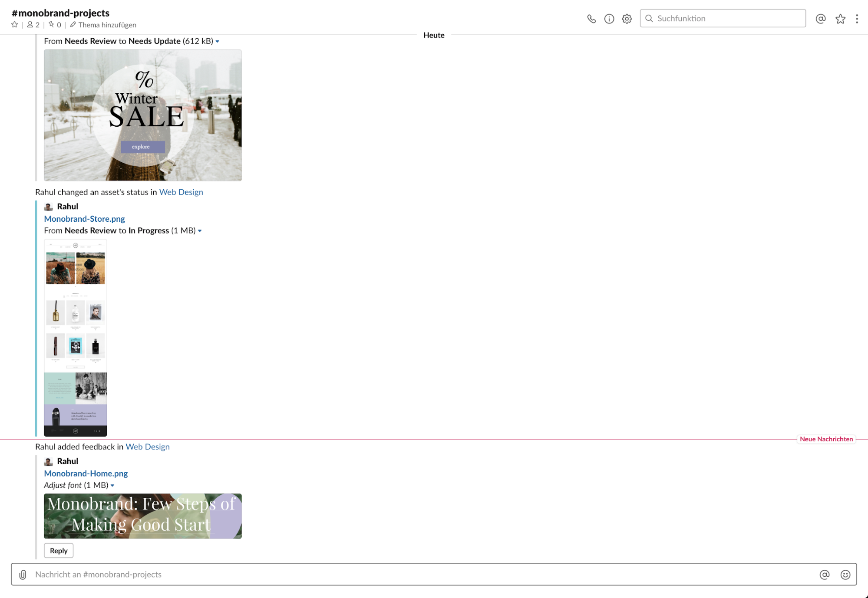Image resolution: width=868 pixels, height=598 pixels.
Task: Open the Monobrand Few Steps banner thumbnail
Action: point(142,516)
